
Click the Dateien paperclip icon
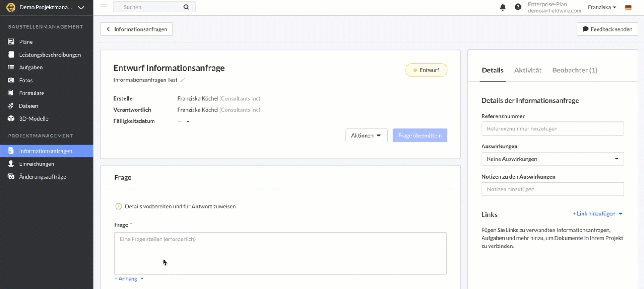(x=11, y=106)
